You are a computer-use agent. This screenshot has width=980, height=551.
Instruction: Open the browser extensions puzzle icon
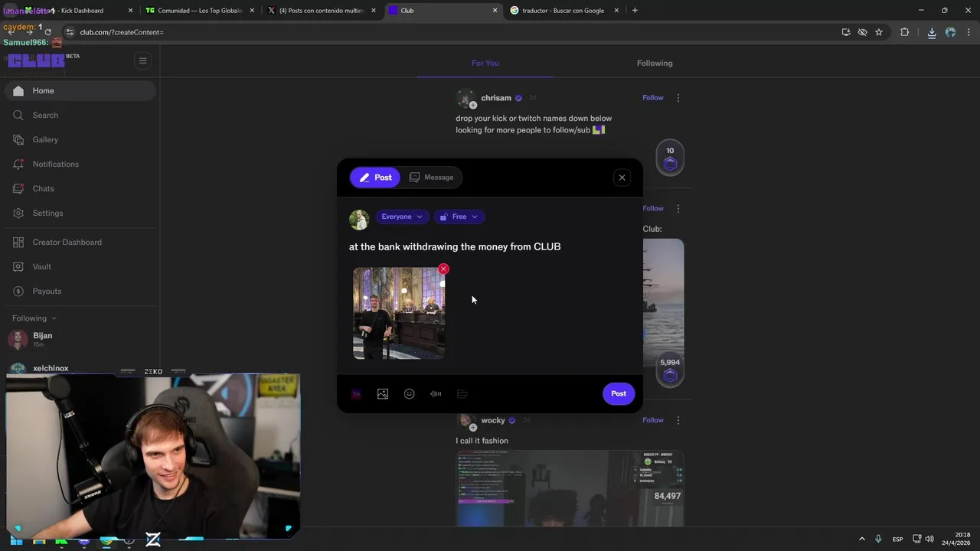[905, 32]
